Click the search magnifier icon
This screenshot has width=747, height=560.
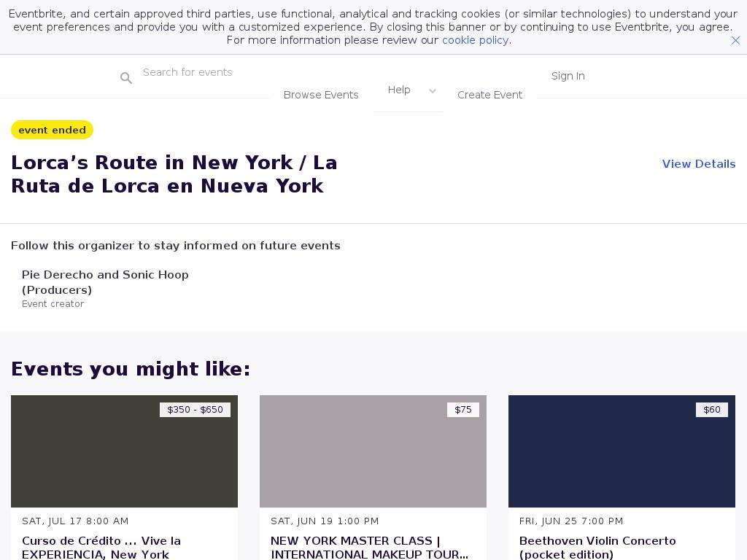pos(126,78)
